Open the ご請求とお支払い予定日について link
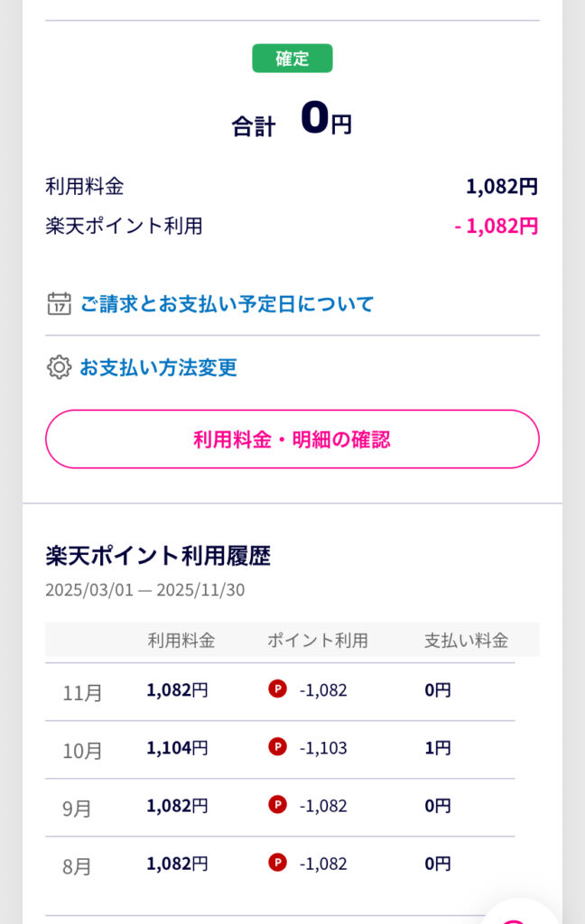Screen dimensions: 585x924 [x=227, y=304]
